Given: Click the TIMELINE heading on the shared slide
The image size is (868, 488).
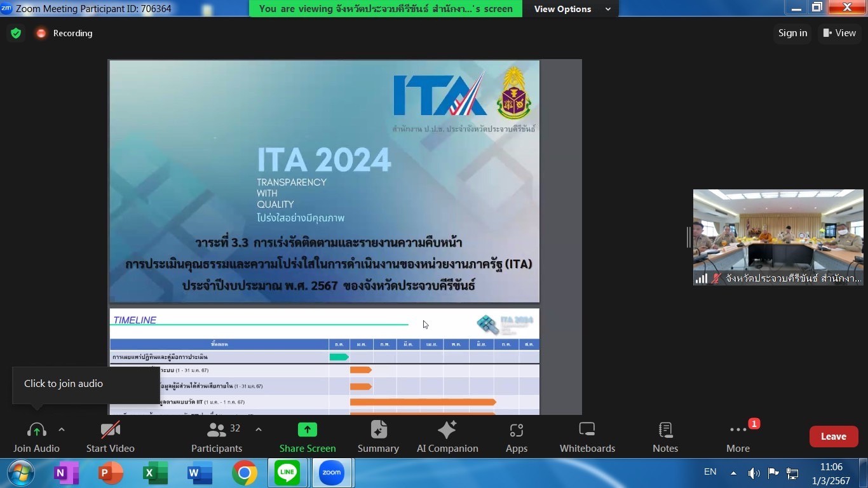Looking at the screenshot, I should [135, 320].
